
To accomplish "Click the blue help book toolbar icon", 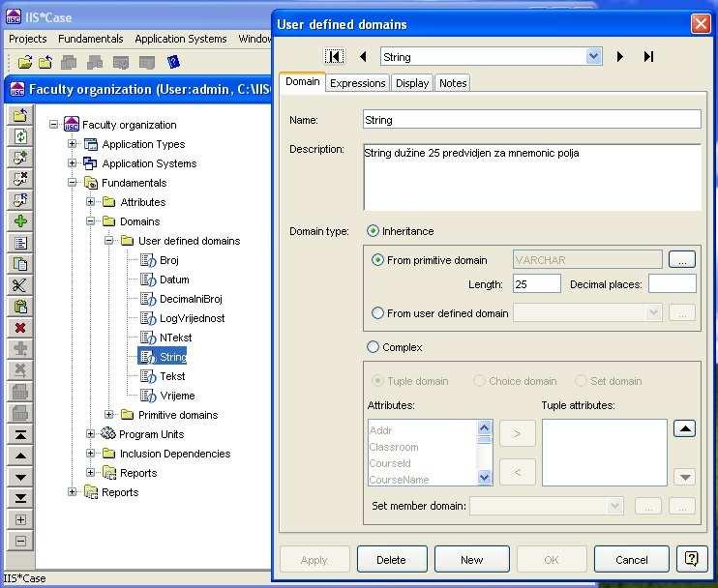I will [x=173, y=62].
